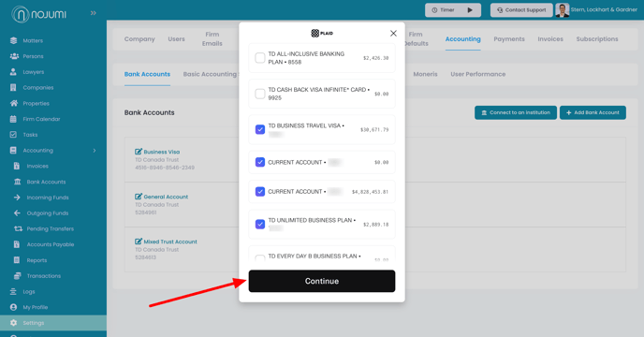
Task: Switch to the Payments tab
Action: tap(509, 38)
